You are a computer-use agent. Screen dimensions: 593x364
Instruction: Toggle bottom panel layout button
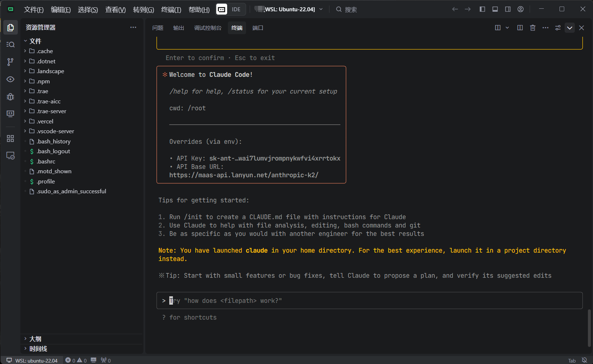coord(495,9)
